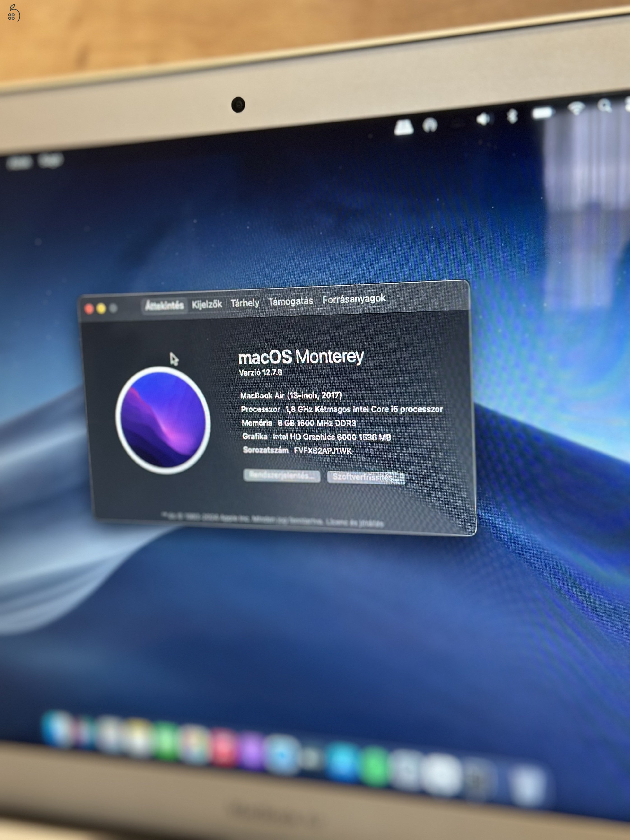Open the volume control in menu bar
The height and width of the screenshot is (840, 630).
point(483,119)
